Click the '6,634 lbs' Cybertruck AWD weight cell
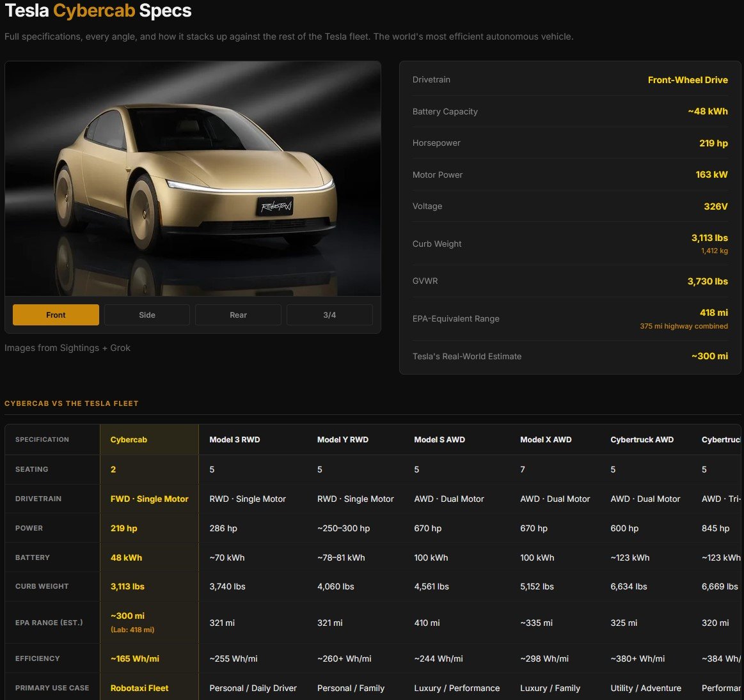Image resolution: width=744 pixels, height=700 pixels. [x=629, y=587]
